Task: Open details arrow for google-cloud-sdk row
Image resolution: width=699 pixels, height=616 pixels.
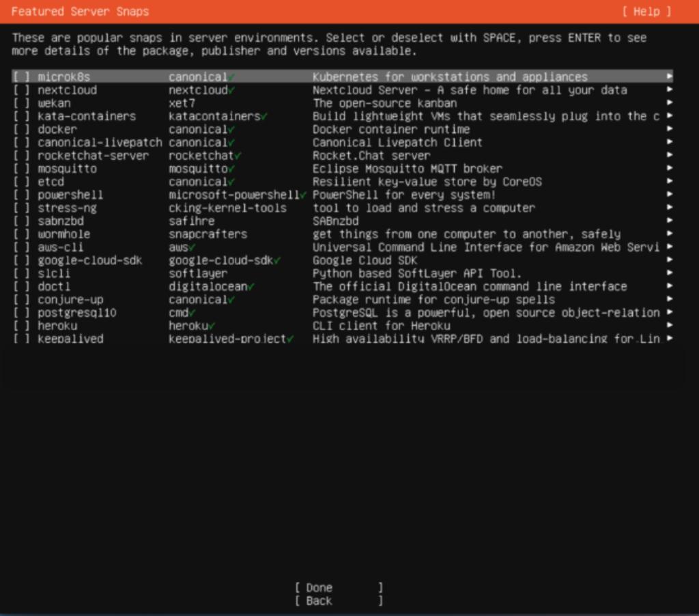Action: coord(670,260)
